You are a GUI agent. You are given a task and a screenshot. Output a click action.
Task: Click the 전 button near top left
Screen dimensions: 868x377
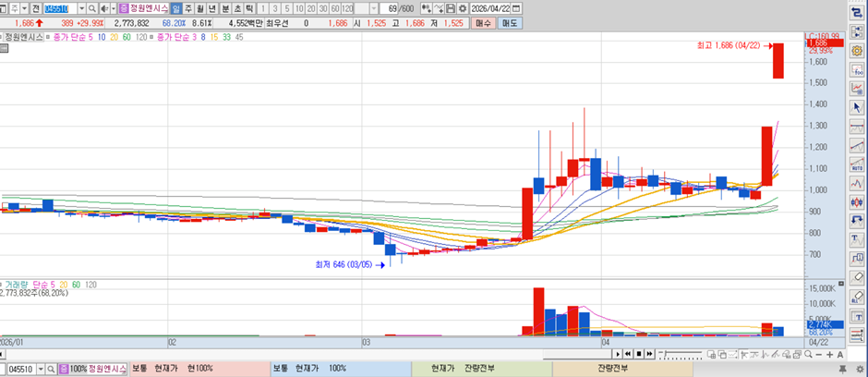(35, 9)
